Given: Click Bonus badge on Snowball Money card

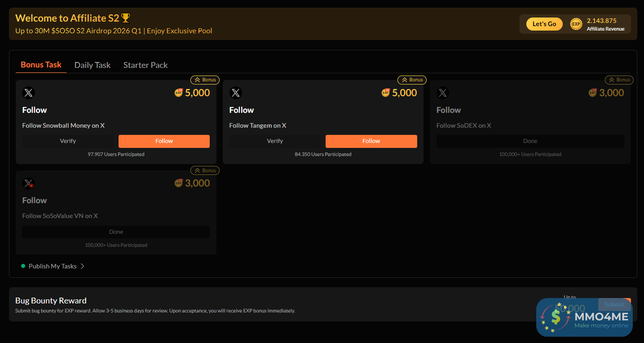Looking at the screenshot, I should (205, 80).
